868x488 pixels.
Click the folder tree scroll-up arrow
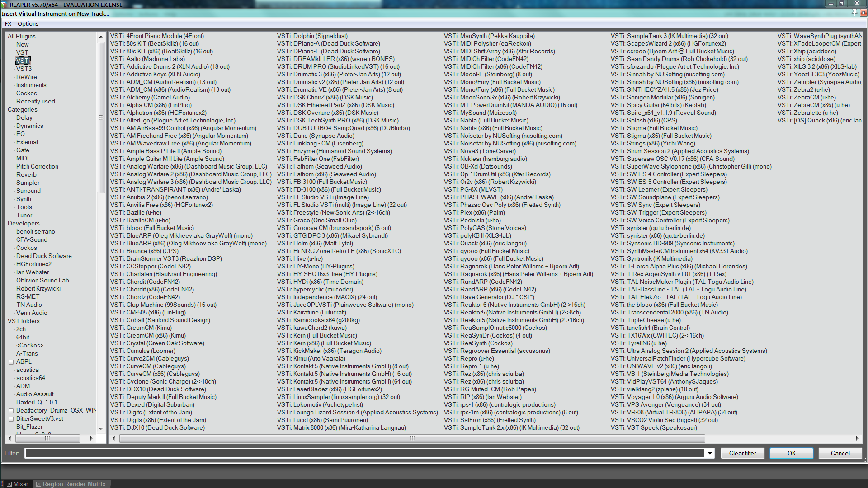point(101,37)
